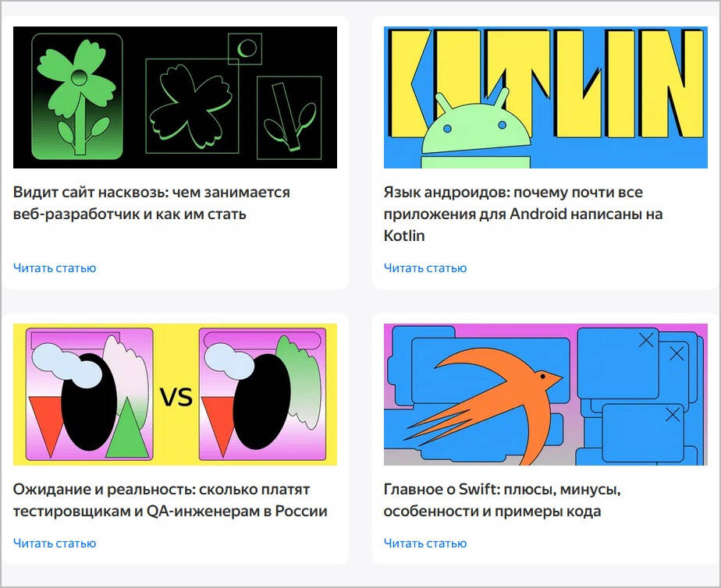Open the orange swift bird thumbnail
The image size is (721, 588).
(545, 395)
